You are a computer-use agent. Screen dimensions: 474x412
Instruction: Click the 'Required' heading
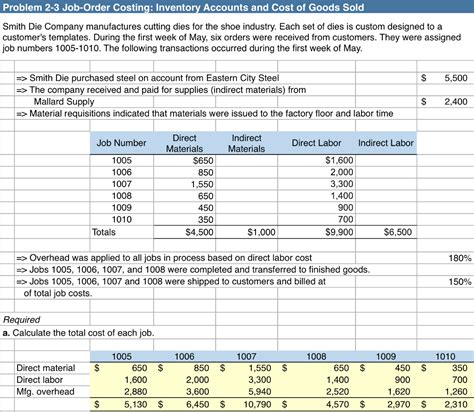coord(22,320)
